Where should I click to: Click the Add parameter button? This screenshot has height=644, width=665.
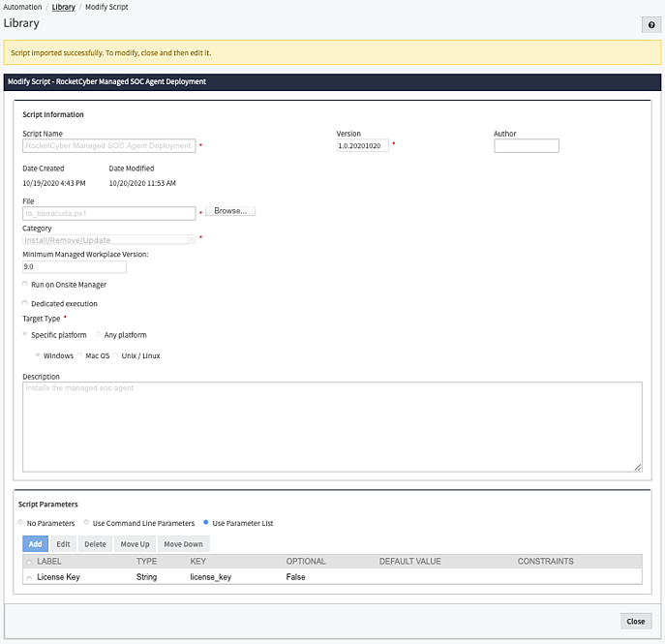(35, 544)
